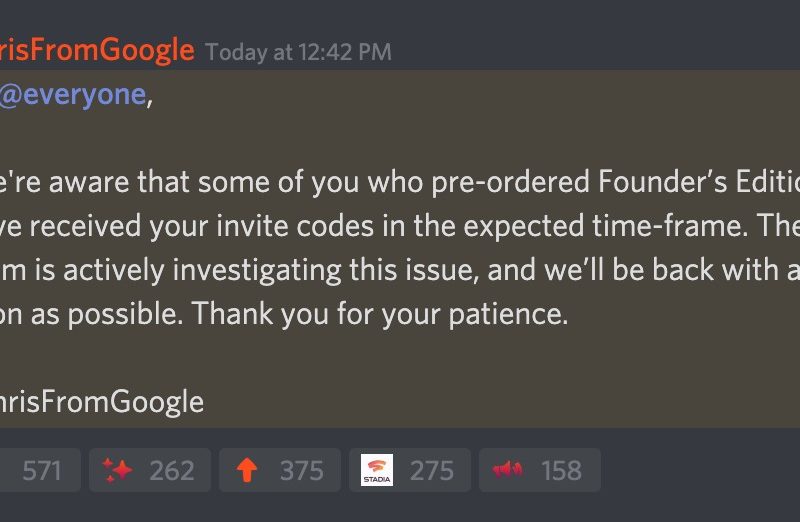Toggle the reaction count of 275
This screenshot has height=522, width=800.
[431, 470]
